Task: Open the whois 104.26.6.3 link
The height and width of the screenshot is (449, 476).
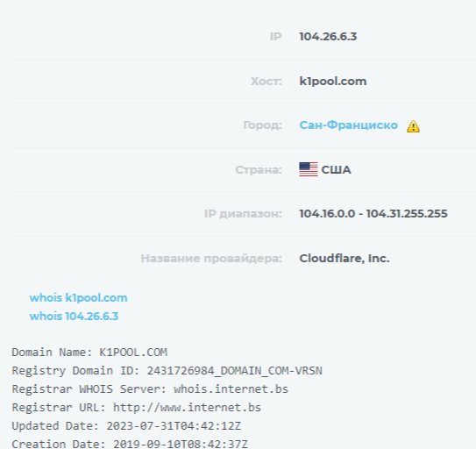Action: point(74,317)
